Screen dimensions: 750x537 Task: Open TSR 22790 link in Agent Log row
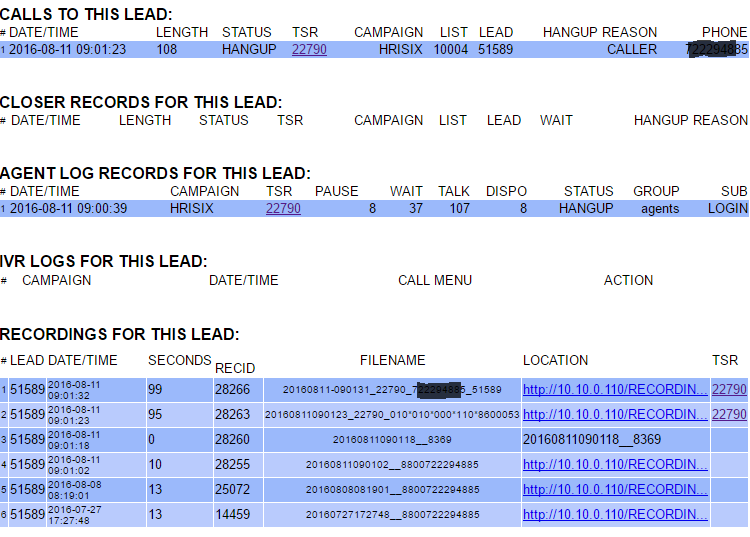(283, 208)
